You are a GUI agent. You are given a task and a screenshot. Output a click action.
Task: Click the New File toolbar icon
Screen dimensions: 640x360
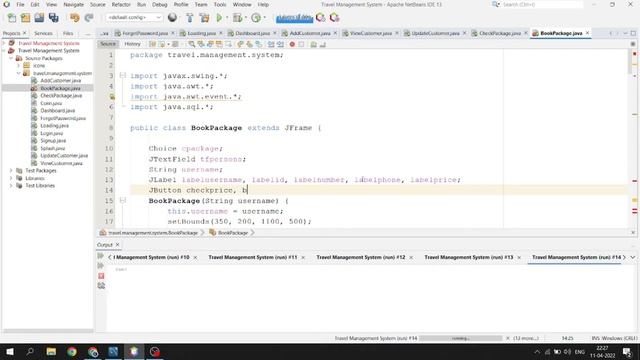click(12, 18)
